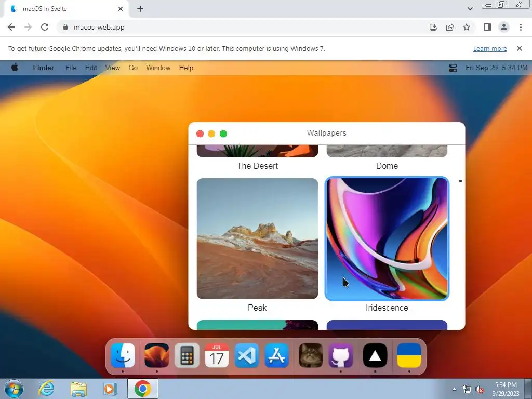Launch Internet Explorer from the taskbar
Screen dimensions: 532x399
point(46,389)
